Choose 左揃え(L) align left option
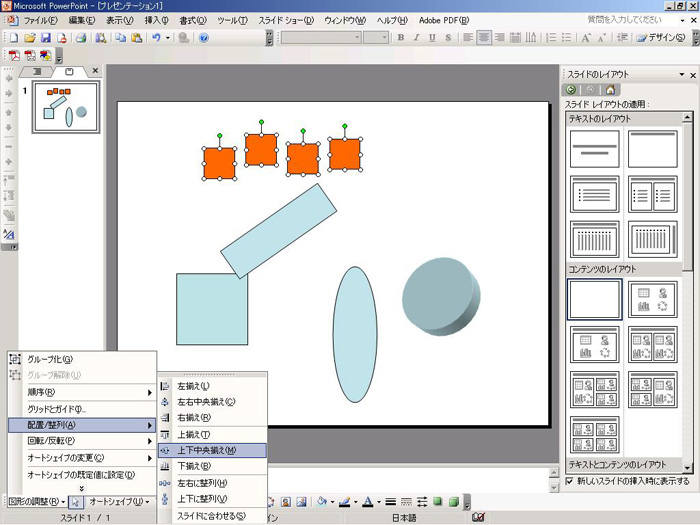This screenshot has width=700, height=525. pyautogui.click(x=212, y=386)
